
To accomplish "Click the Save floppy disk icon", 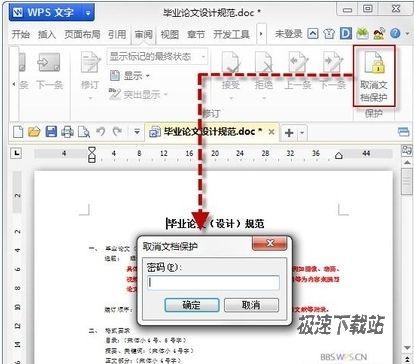I will pos(51,132).
